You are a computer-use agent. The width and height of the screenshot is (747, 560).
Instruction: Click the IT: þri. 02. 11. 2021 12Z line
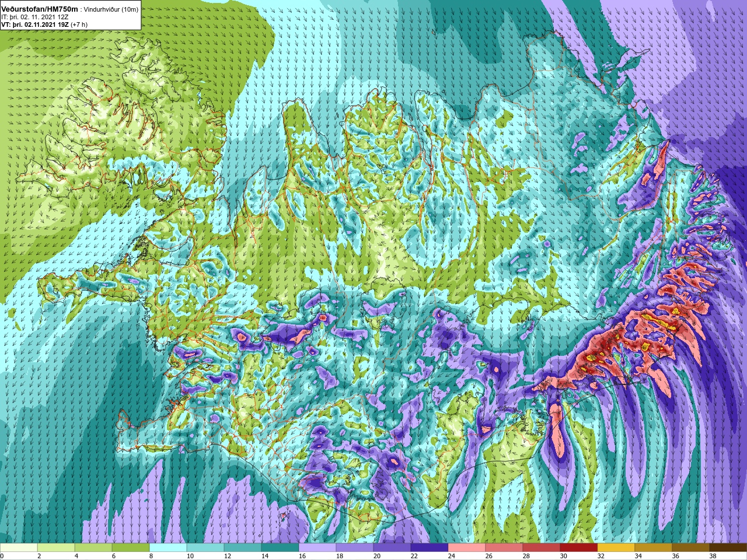(36, 17)
